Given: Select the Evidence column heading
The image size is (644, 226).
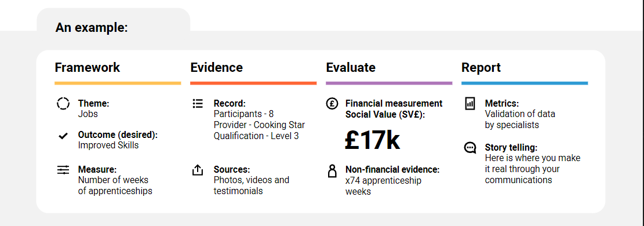Looking at the screenshot, I should point(216,67).
